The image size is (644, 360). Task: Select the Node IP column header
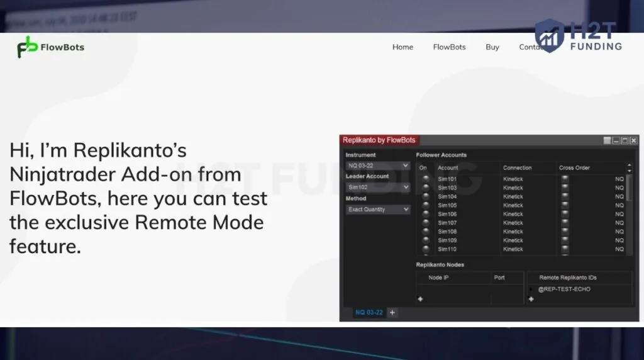coord(438,278)
